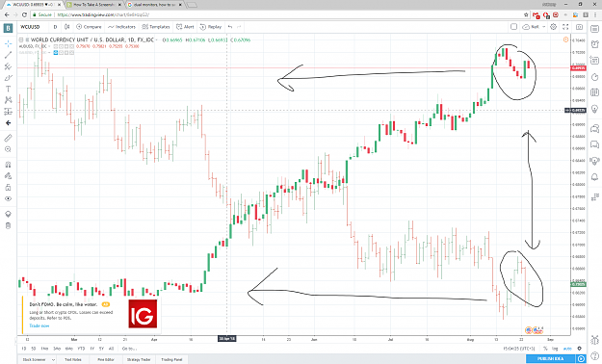Open Trading Panel tab
602x364 pixels.
pyautogui.click(x=171, y=359)
